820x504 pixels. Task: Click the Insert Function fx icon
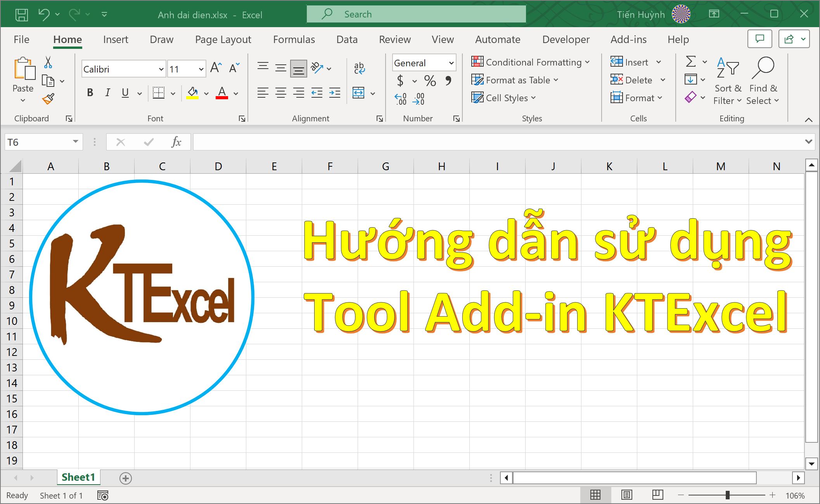click(x=176, y=142)
